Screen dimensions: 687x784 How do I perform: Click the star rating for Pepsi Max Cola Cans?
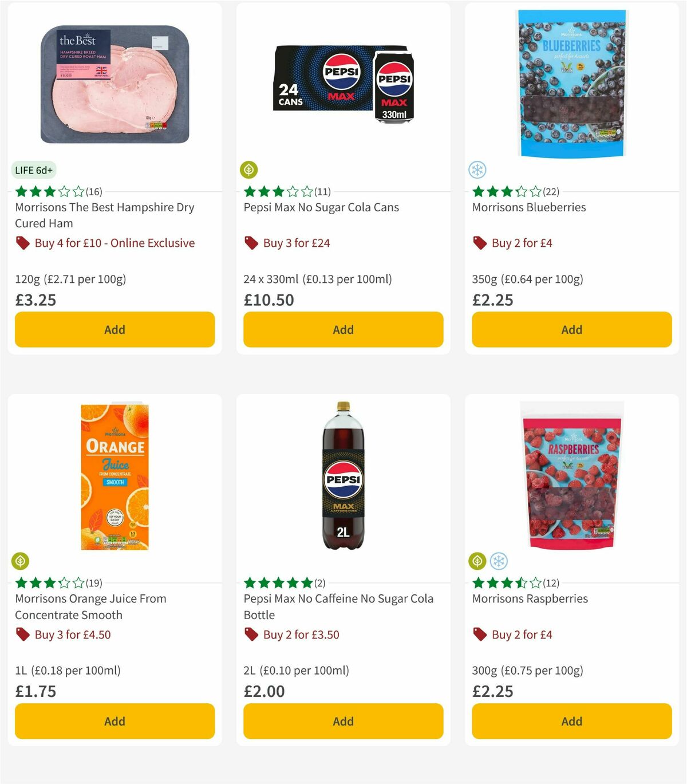point(277,191)
